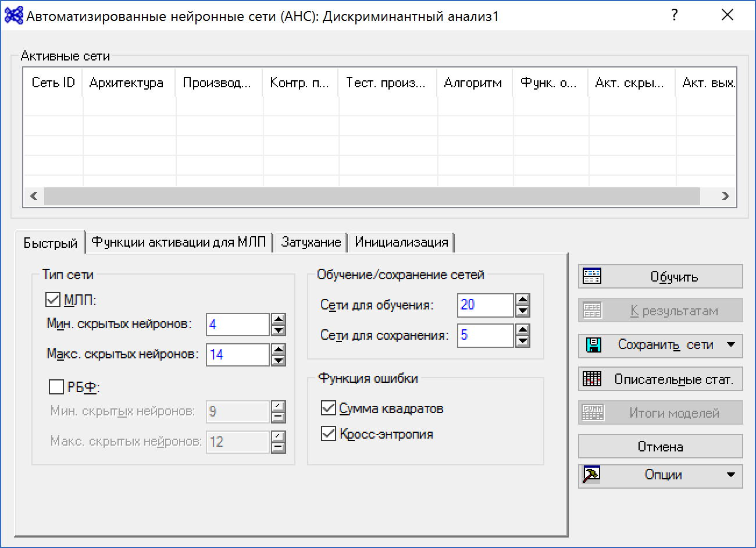
Task: Enable the РБФ network type checkbox
Action: pos(56,387)
